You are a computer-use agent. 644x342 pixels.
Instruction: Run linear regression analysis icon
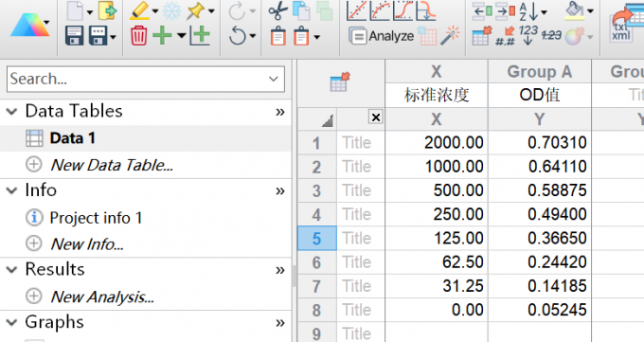coord(356,10)
